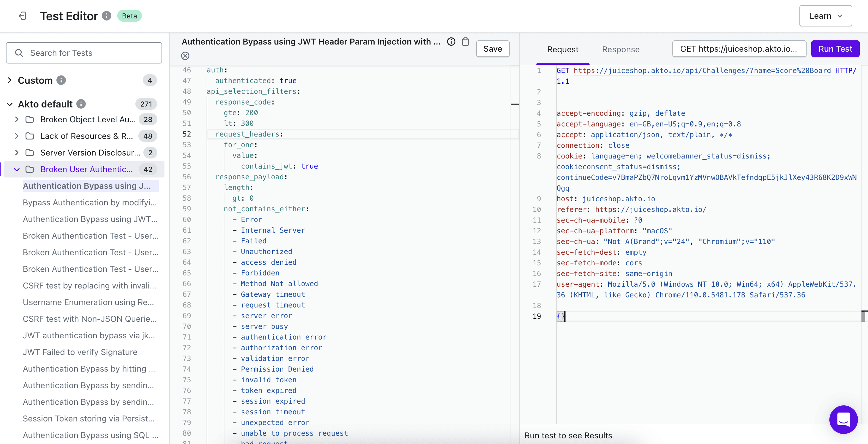Click the dismiss icon below the test title
The height and width of the screenshot is (444, 868).
(185, 56)
